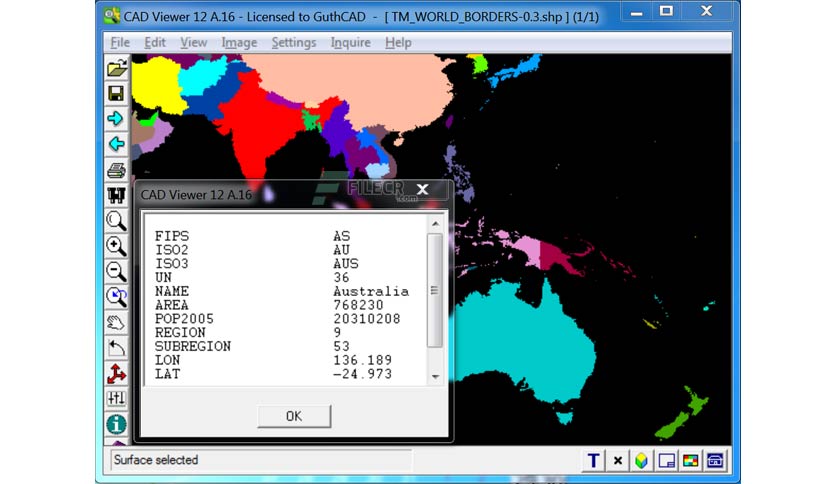Open search with the binoculars icon
836x484 pixels.
tap(116, 195)
